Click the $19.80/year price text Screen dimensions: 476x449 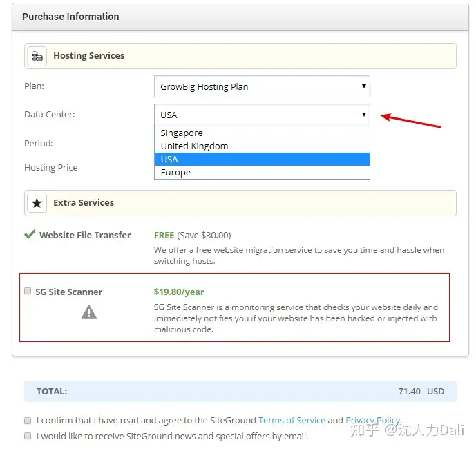coord(179,292)
